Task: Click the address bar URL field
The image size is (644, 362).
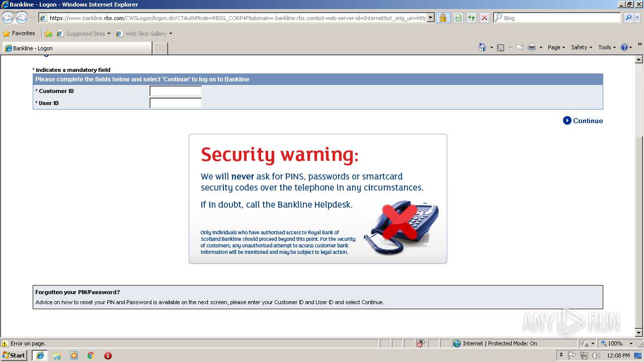Action: (x=232, y=18)
